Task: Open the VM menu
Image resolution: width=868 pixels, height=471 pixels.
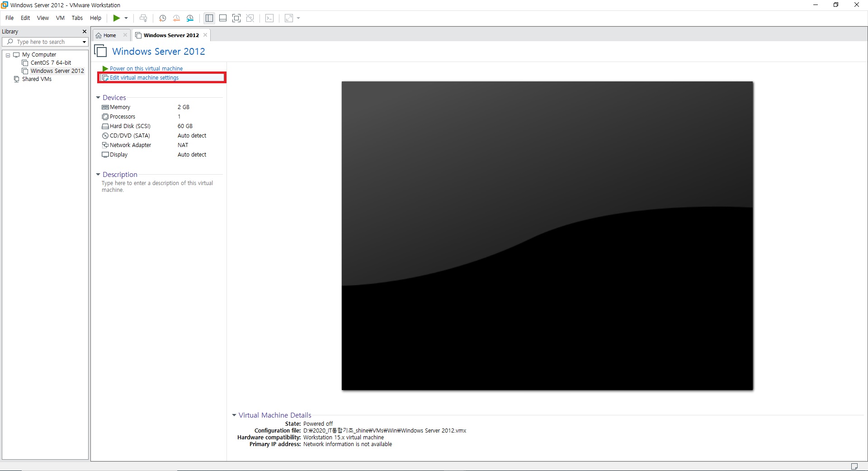Action: [60, 18]
